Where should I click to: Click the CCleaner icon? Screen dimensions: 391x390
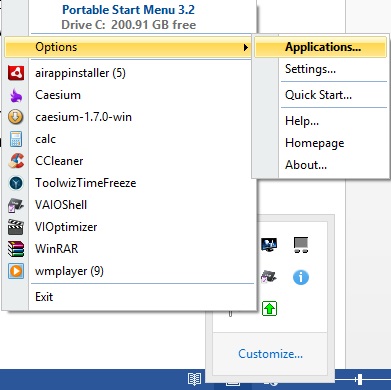16,161
